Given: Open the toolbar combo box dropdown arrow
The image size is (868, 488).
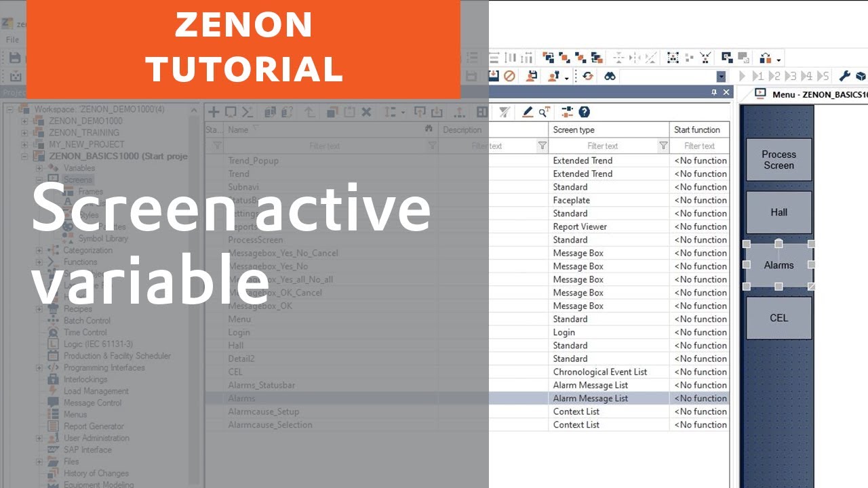Looking at the screenshot, I should coord(722,77).
